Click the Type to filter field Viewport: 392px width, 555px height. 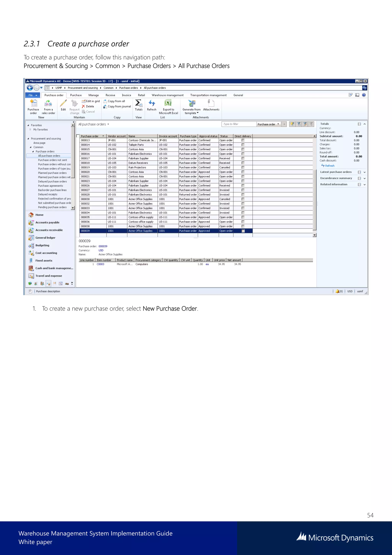click(x=239, y=124)
